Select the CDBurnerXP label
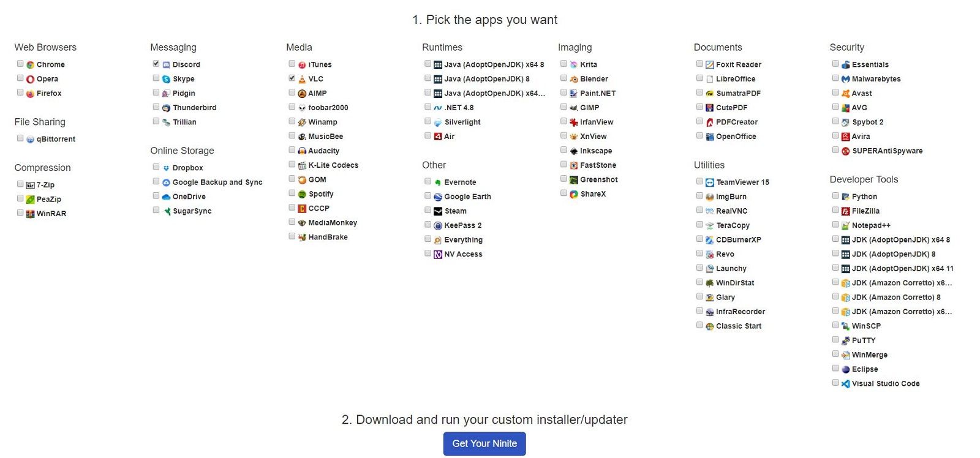Viewport: 980px width, 458px height. tap(739, 240)
